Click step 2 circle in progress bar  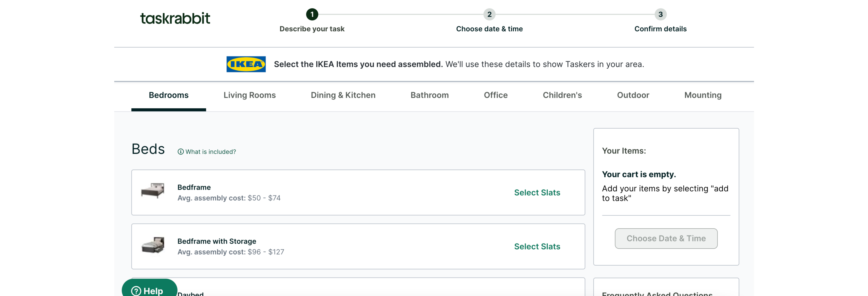pos(489,14)
